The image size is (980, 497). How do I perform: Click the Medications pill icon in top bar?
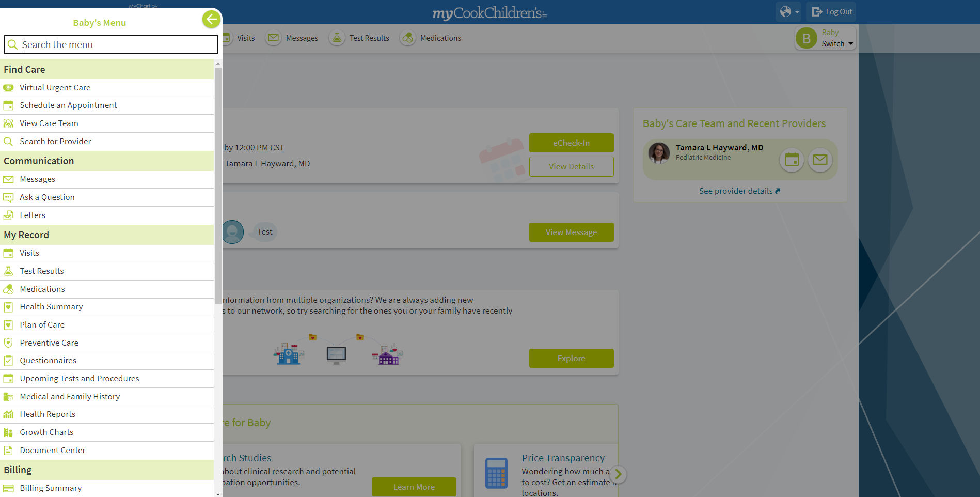pyautogui.click(x=408, y=38)
